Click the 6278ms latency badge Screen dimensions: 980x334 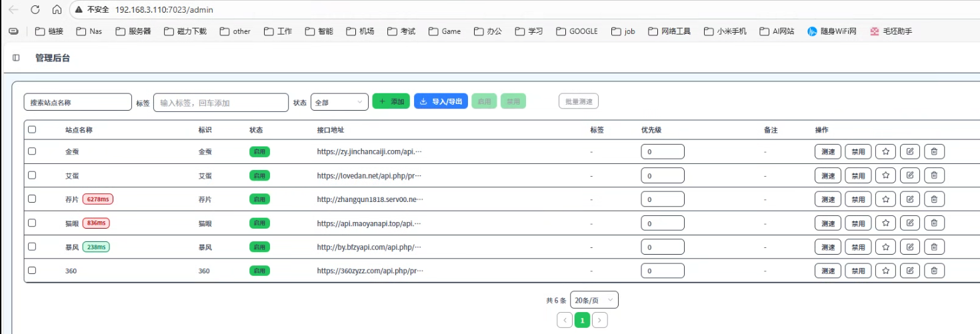tap(99, 199)
